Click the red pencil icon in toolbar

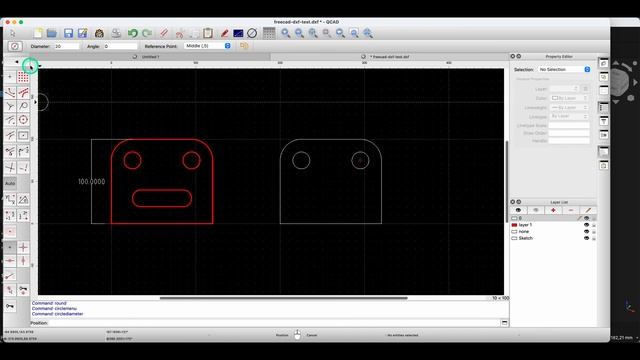click(x=224, y=33)
